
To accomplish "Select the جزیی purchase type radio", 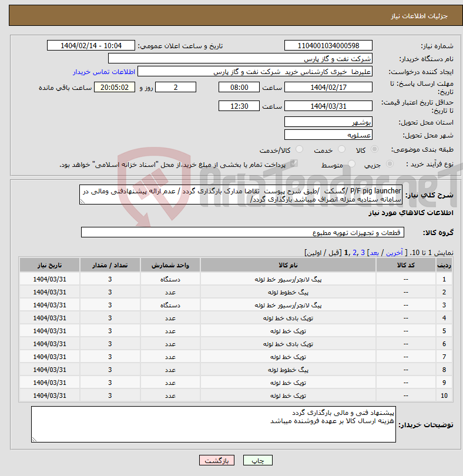I will click(390, 164).
